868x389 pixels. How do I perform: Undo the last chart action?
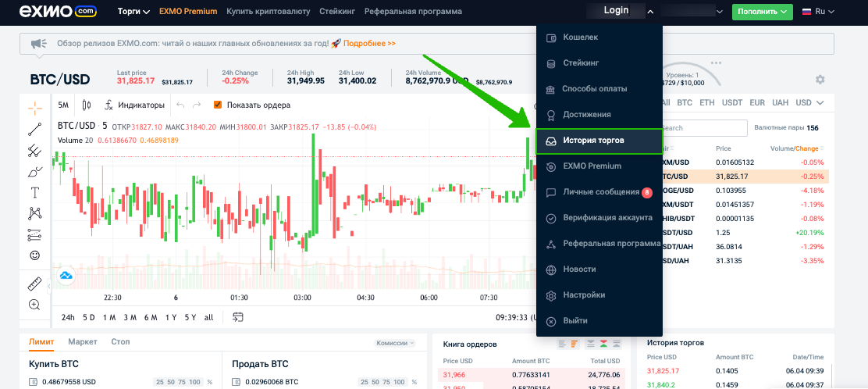(180, 105)
